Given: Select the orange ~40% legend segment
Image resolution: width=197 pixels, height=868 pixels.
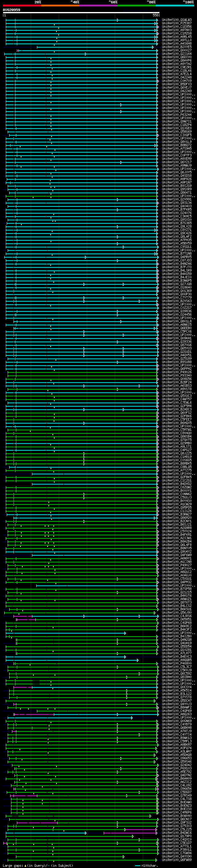Looking at the screenshot, I should click(60, 6).
